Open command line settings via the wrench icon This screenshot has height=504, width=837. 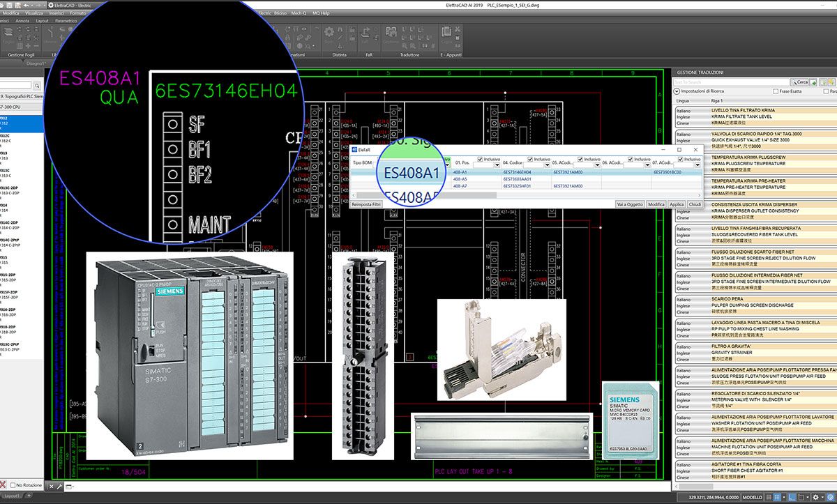60,486
